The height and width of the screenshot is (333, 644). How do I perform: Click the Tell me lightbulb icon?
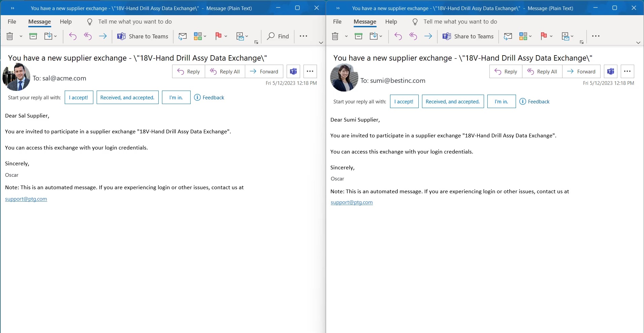pos(89,22)
